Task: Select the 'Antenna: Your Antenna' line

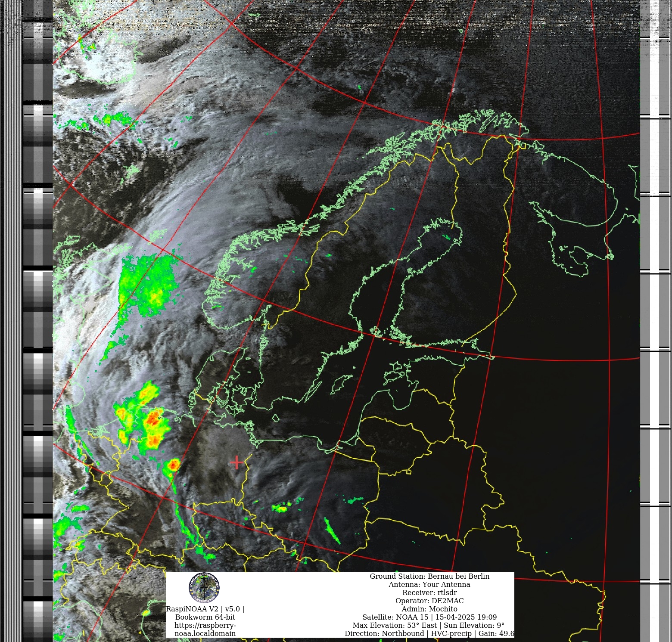Action: pos(429,584)
